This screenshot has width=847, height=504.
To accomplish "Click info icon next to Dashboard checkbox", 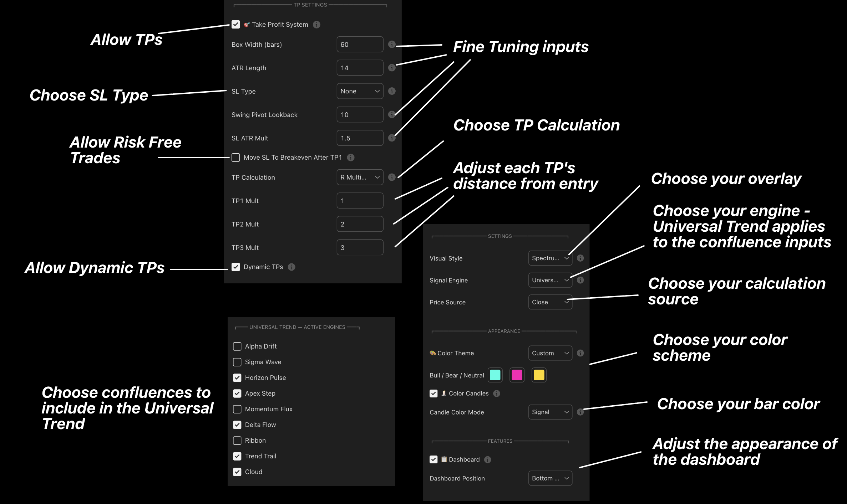I will [x=488, y=460].
